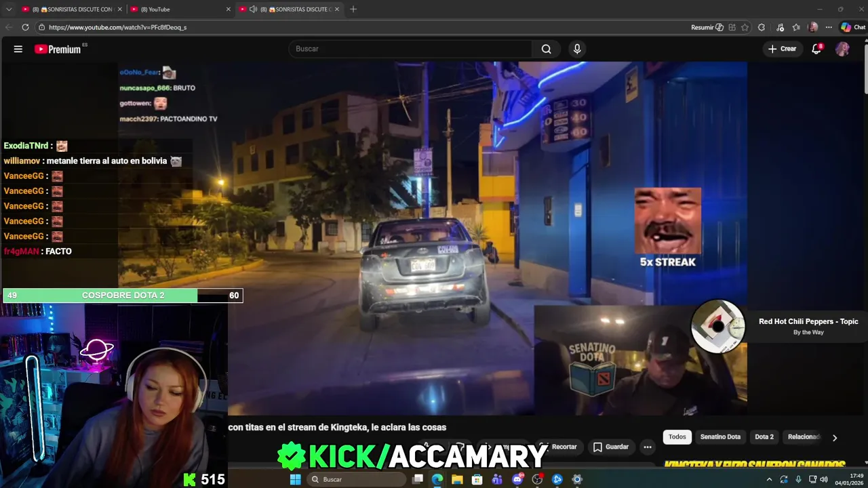868x488 pixels.
Task: Open Task View on taskbar
Action: tap(418, 479)
